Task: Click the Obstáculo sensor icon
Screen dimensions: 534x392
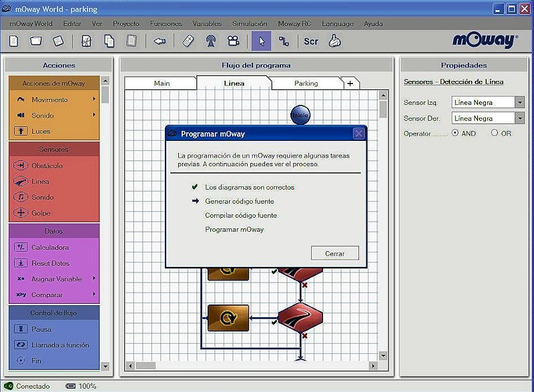Action: (20, 166)
